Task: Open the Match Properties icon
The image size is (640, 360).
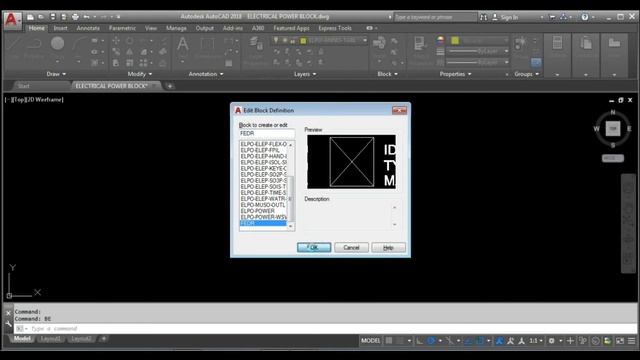Action: pos(419,43)
